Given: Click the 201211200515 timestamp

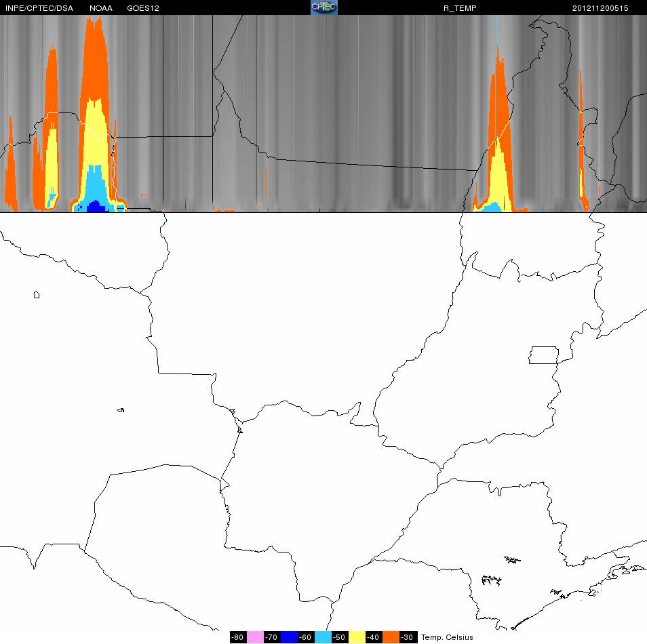Looking at the screenshot, I should [x=600, y=8].
